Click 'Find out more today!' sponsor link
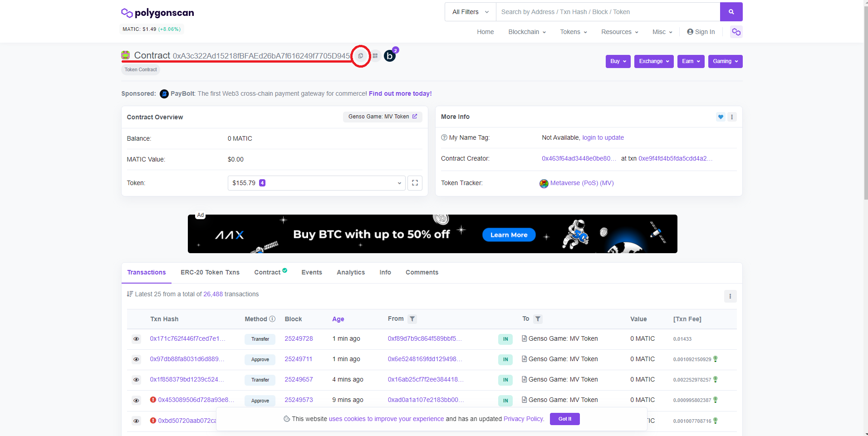Image resolution: width=868 pixels, height=436 pixels. coord(400,93)
